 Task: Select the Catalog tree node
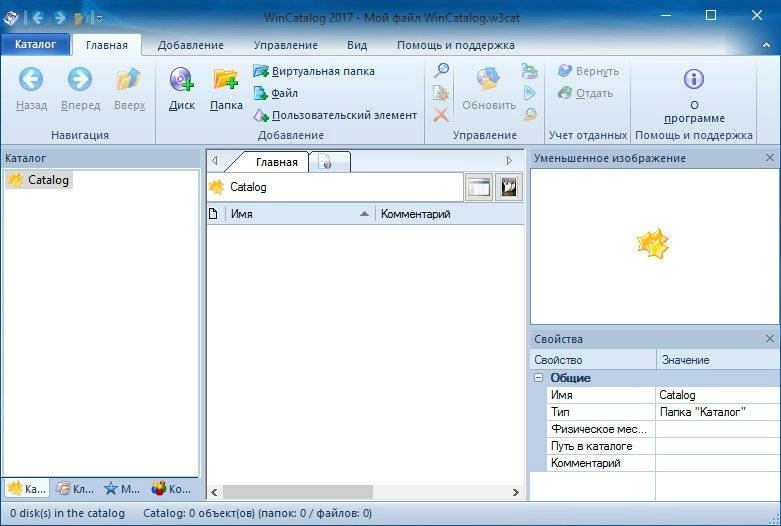pos(39,180)
